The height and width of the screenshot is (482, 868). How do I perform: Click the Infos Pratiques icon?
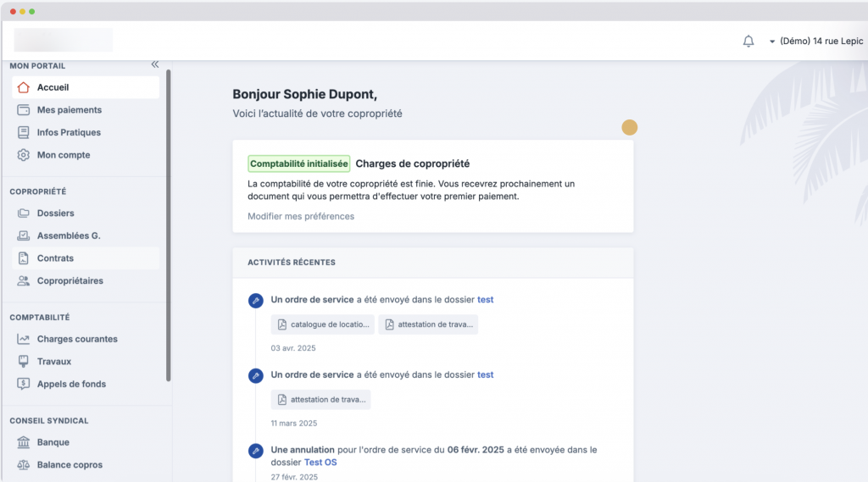(24, 133)
